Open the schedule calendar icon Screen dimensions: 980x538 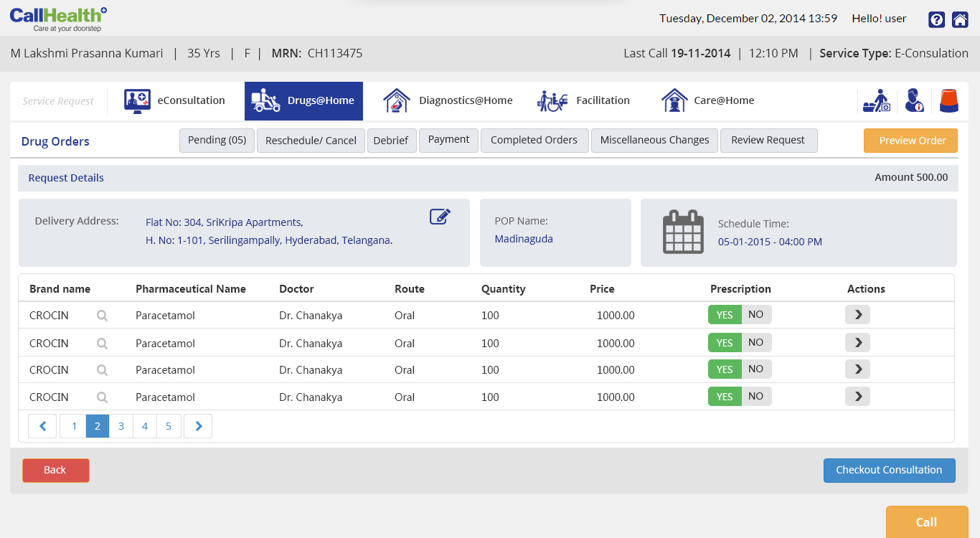coord(682,232)
